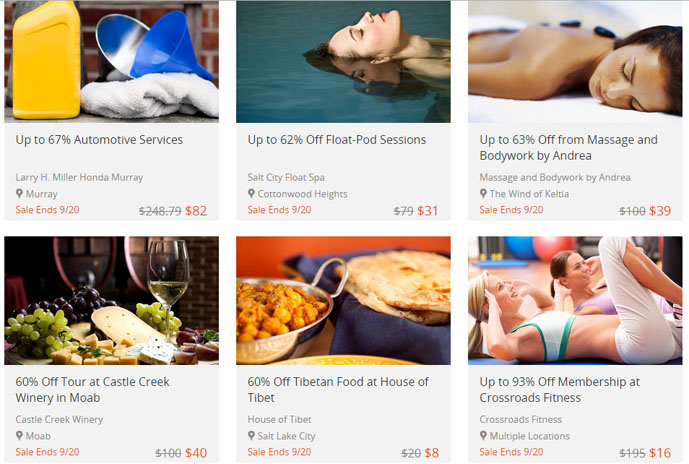Click the location pin icon beside Salt Lake City
689x464 pixels.
pyautogui.click(x=251, y=435)
